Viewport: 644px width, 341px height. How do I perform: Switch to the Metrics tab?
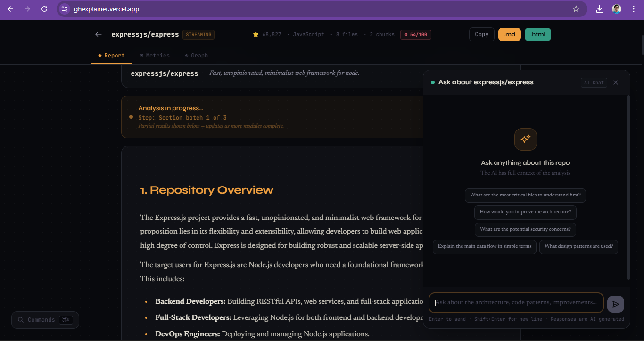pos(155,55)
